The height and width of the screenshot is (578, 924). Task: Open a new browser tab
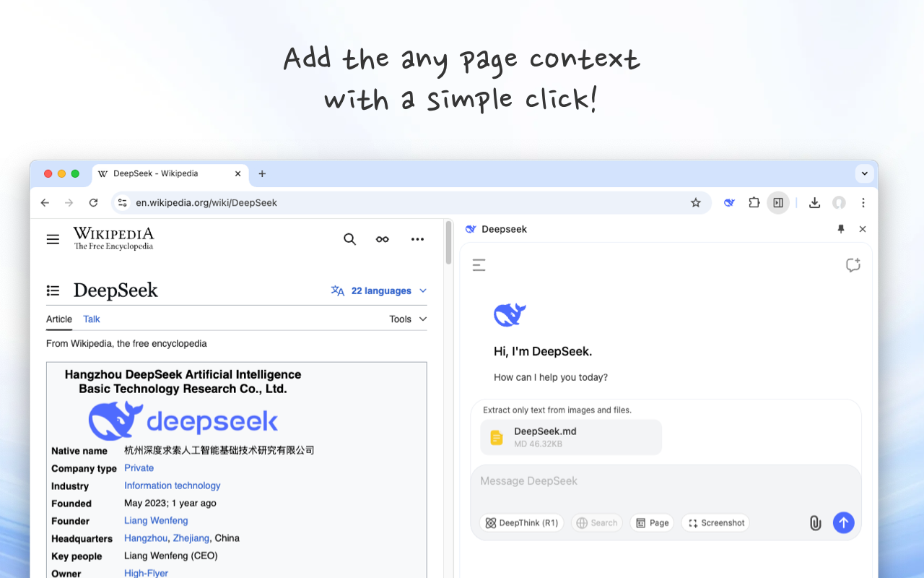tap(262, 174)
